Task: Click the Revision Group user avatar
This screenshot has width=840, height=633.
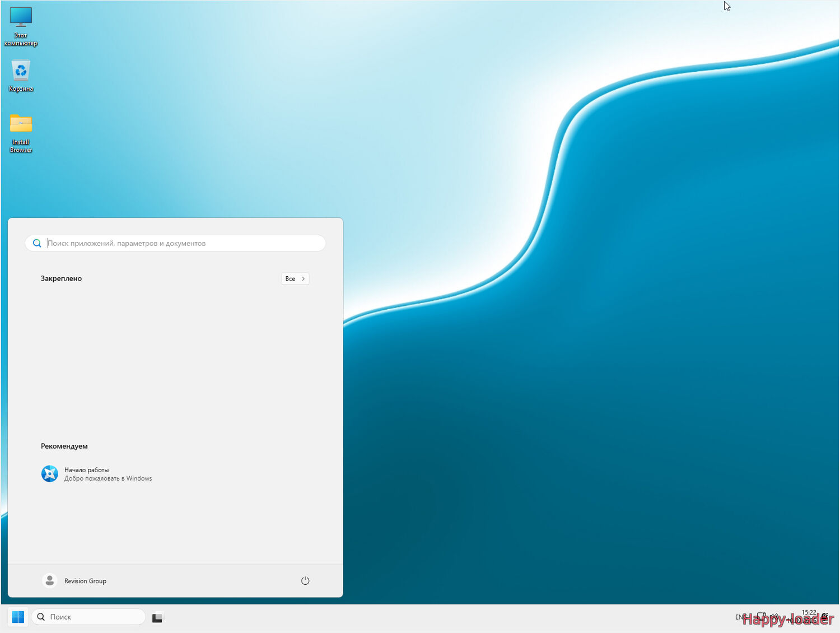Action: coord(50,581)
